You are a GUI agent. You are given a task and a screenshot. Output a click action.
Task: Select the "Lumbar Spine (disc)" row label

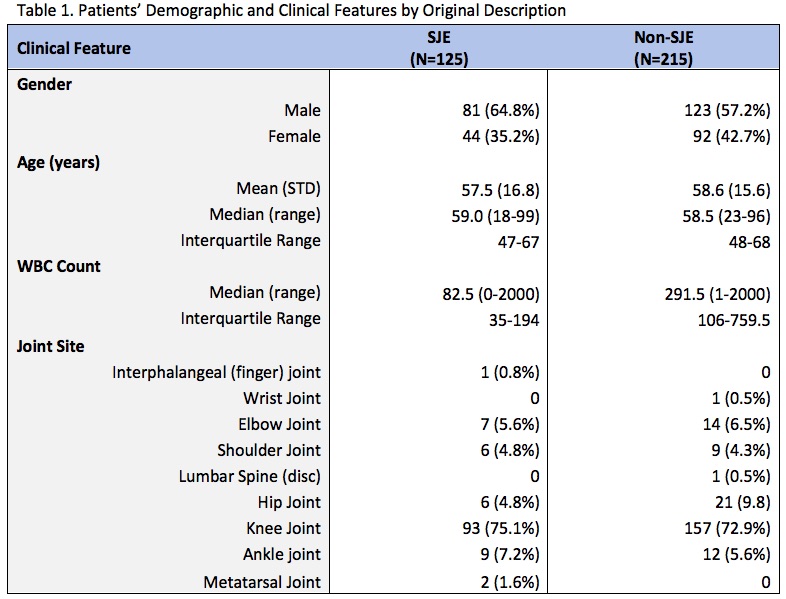pos(250,476)
